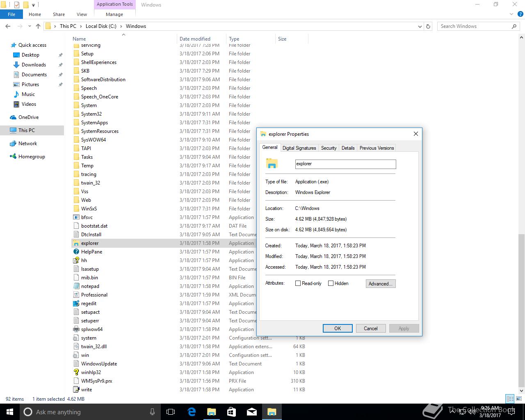Screen dimensions: 525x420
Task: Click the Refresh button beside address bar
Action: point(428,26)
